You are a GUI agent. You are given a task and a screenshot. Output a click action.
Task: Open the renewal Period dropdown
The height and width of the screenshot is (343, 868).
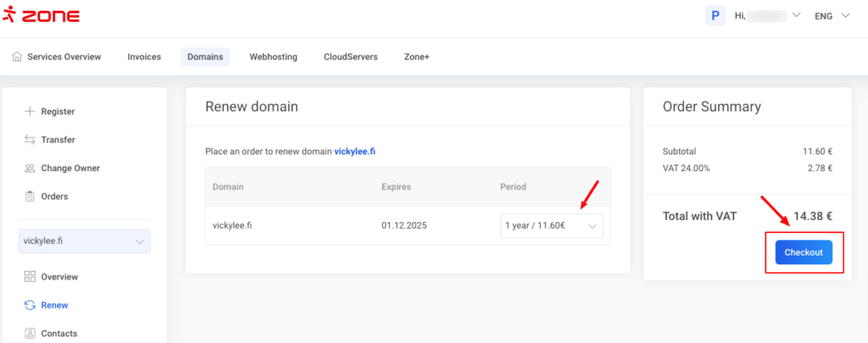pos(552,226)
